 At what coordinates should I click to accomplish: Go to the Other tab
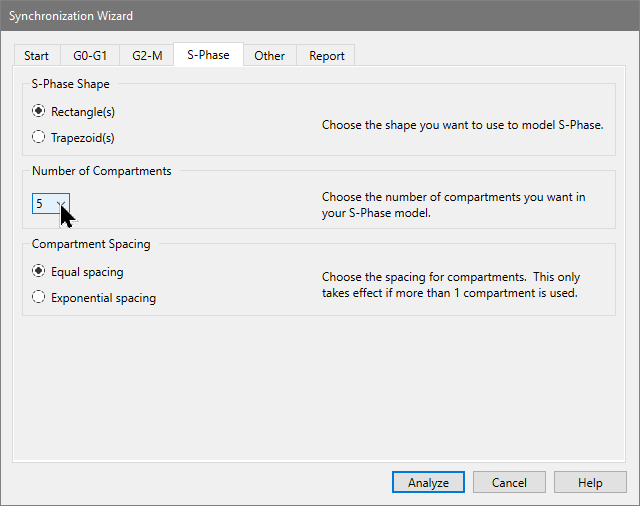pos(269,55)
